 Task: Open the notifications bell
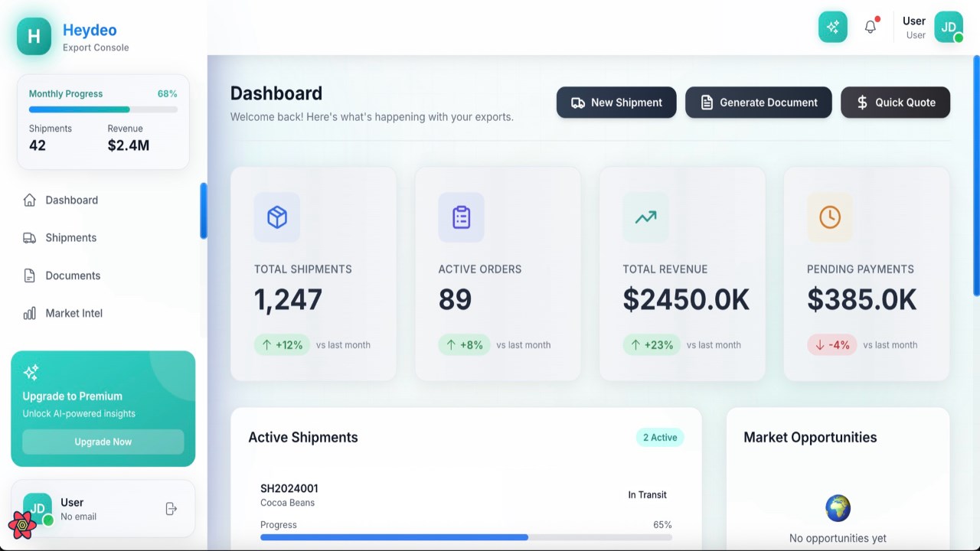[x=871, y=27]
